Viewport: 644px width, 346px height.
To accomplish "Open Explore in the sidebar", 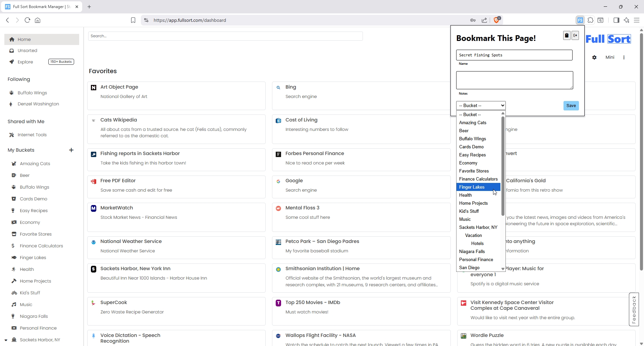I will (25, 62).
